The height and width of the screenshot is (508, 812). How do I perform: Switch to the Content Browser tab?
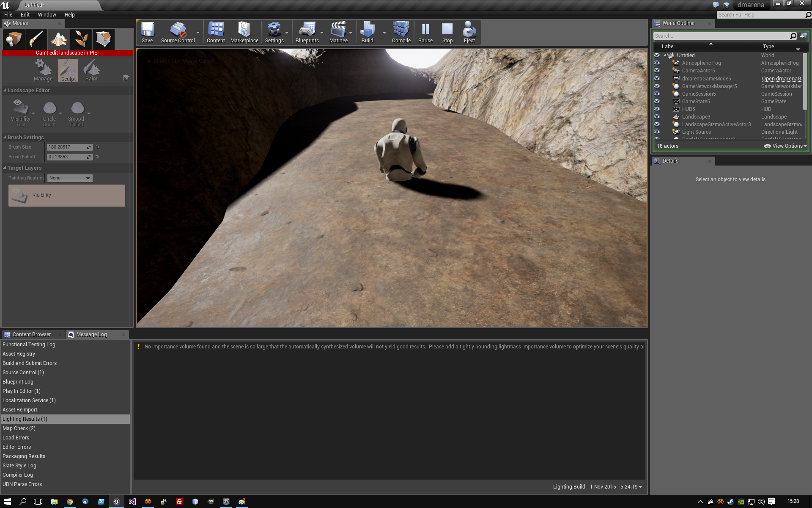tap(32, 334)
